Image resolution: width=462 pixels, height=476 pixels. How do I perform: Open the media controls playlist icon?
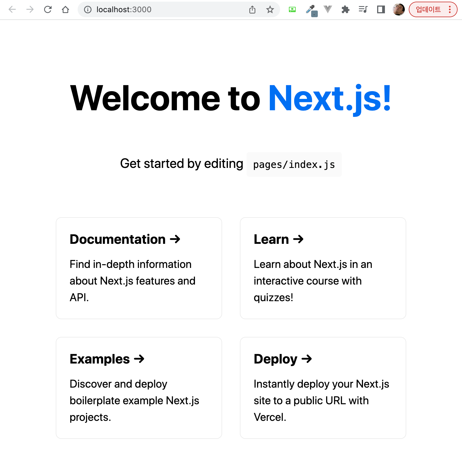[x=363, y=10]
